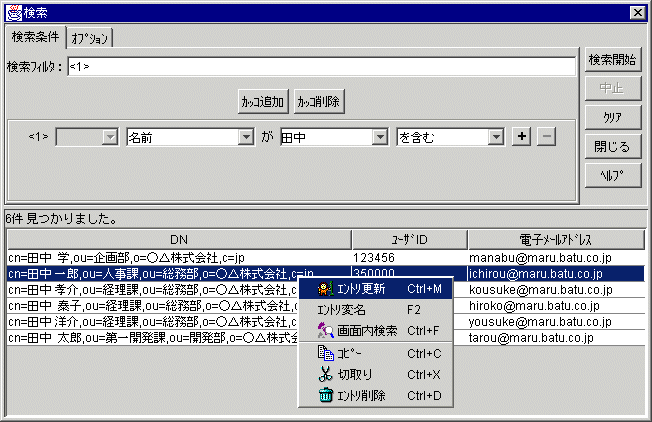The height and width of the screenshot is (422, 652).
Task: Choose the Ctrl+X shortcut label in context menu
Action: pos(423,375)
